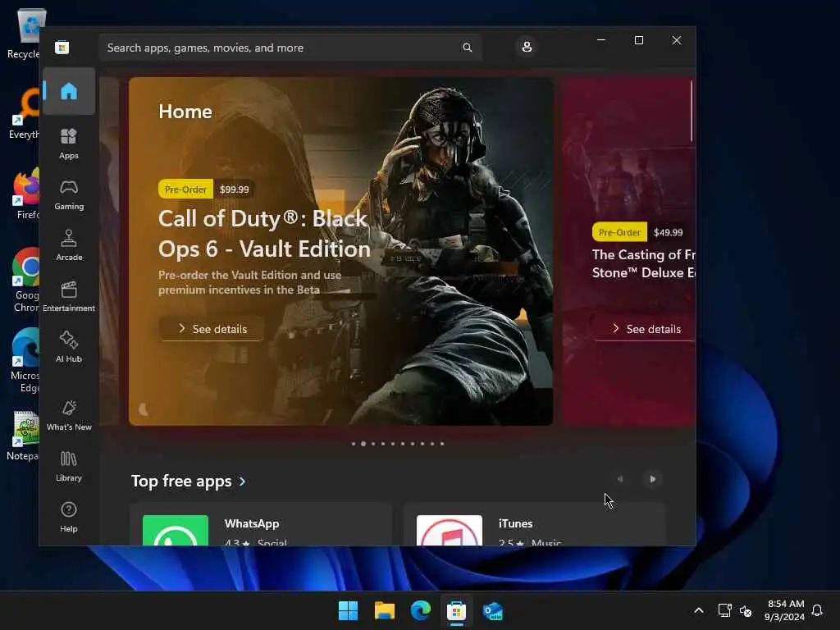Open the Apps section
The height and width of the screenshot is (630, 840).
(x=69, y=144)
